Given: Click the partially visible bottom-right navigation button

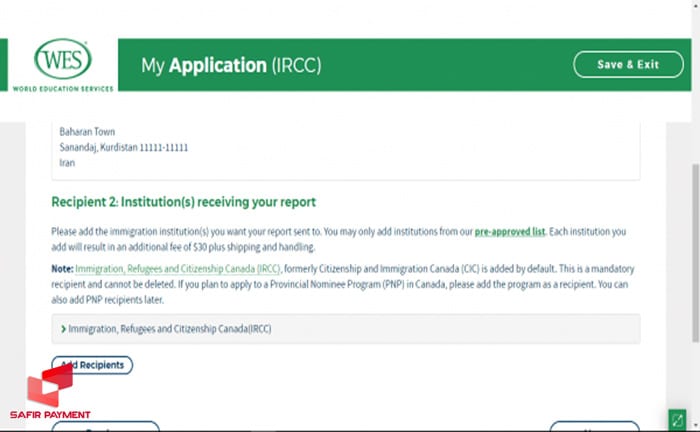Looking at the screenshot, I should tap(594, 427).
